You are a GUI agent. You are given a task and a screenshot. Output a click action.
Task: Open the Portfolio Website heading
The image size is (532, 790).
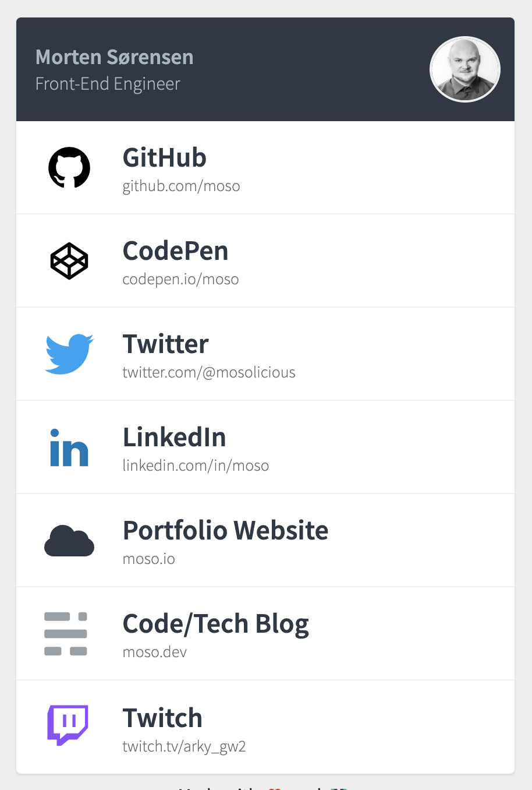[225, 530]
